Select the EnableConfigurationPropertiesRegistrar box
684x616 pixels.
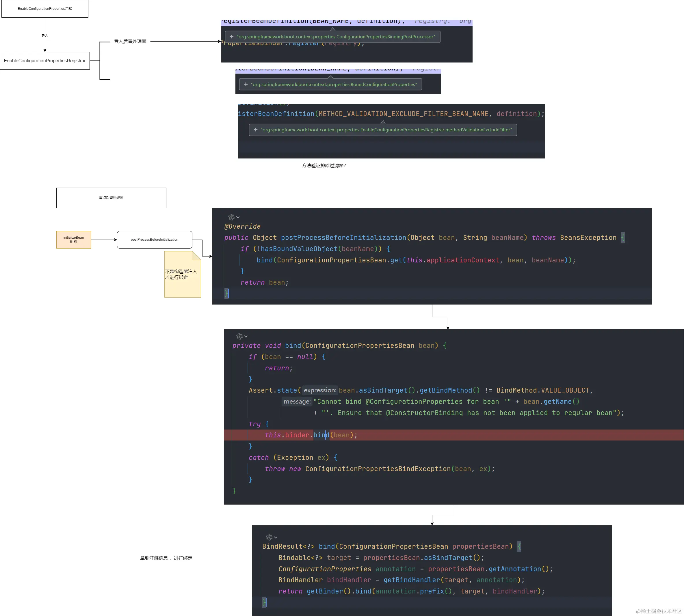[x=45, y=61]
